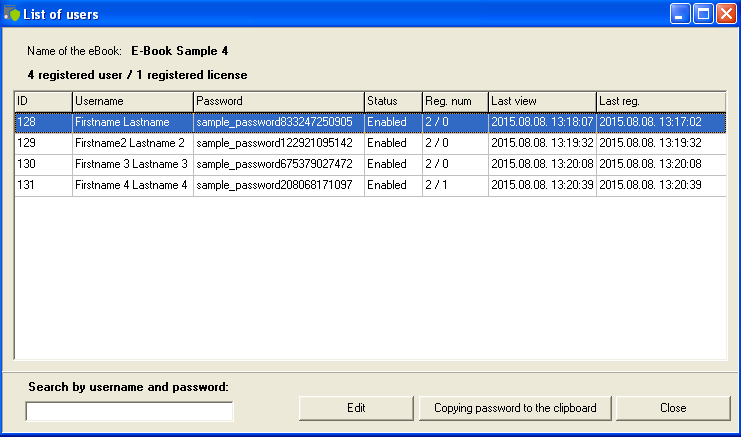This screenshot has width=741, height=437.
Task: Sort by Last view column header
Action: tap(541, 101)
